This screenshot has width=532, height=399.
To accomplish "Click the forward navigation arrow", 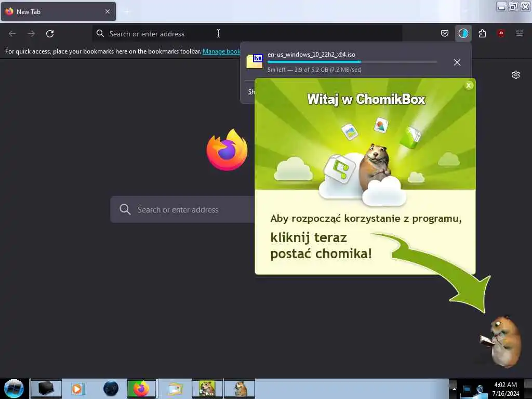I will pos(31,34).
